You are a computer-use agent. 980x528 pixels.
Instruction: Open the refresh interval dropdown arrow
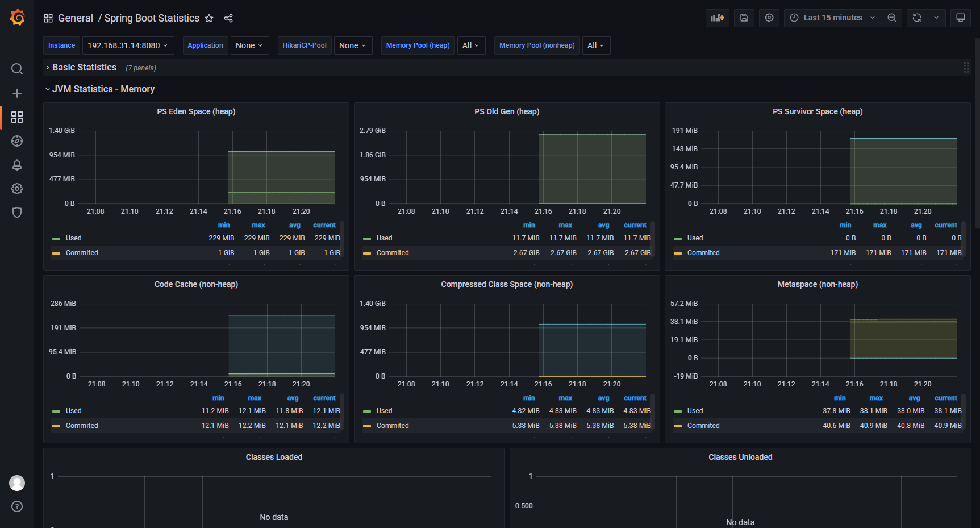(x=936, y=18)
